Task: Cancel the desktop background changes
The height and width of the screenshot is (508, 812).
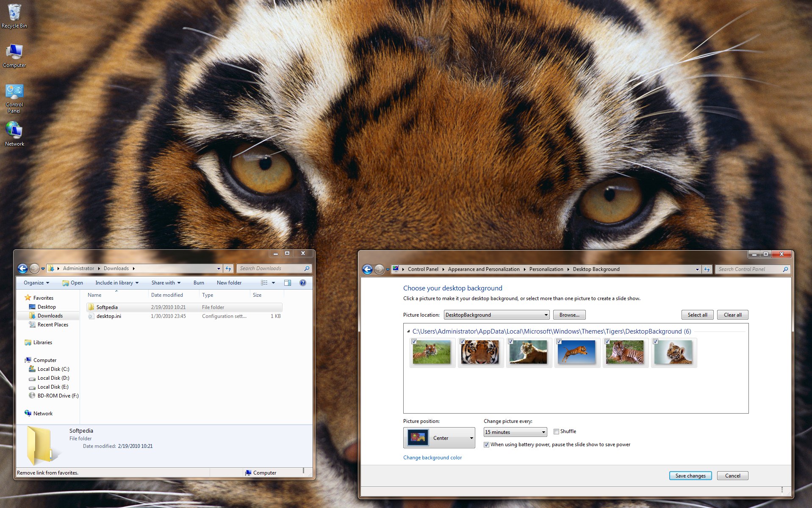Action: pyautogui.click(x=733, y=476)
